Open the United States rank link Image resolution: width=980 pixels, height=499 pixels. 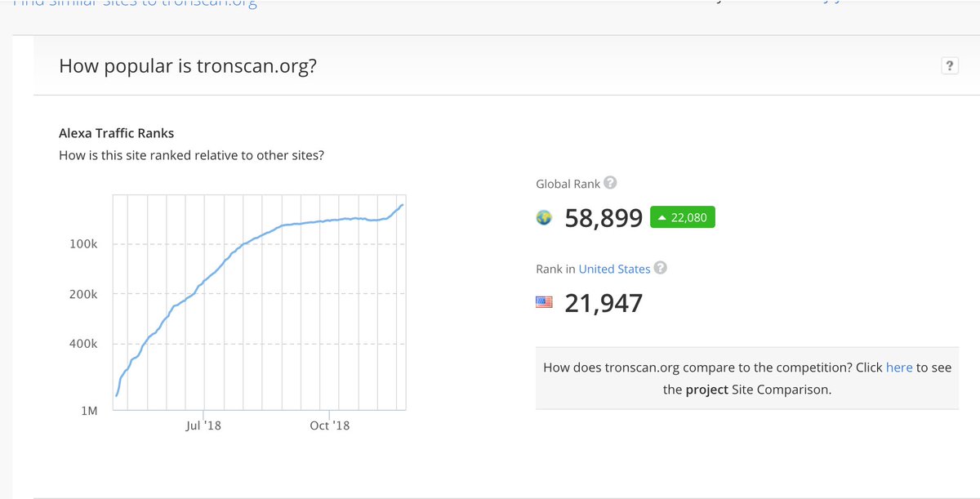pyautogui.click(x=614, y=269)
